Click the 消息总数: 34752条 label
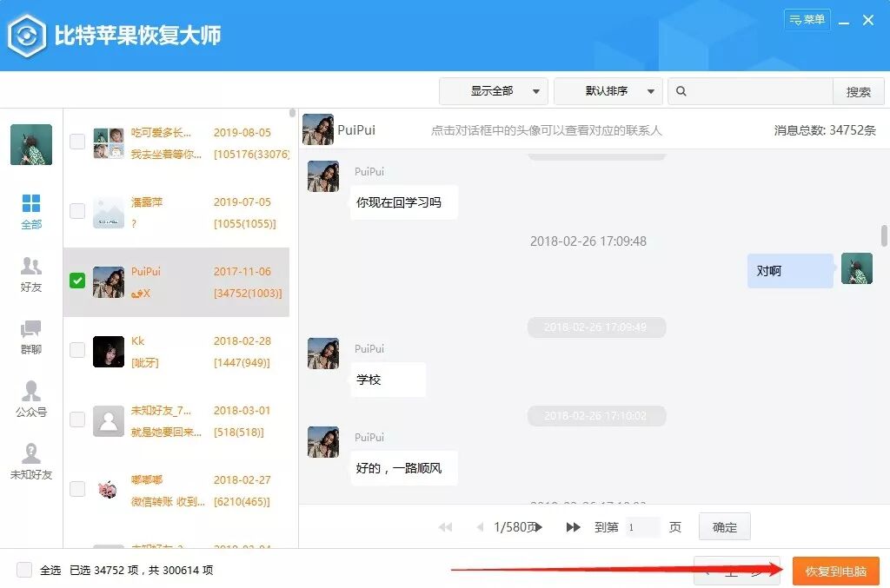 pyautogui.click(x=825, y=130)
